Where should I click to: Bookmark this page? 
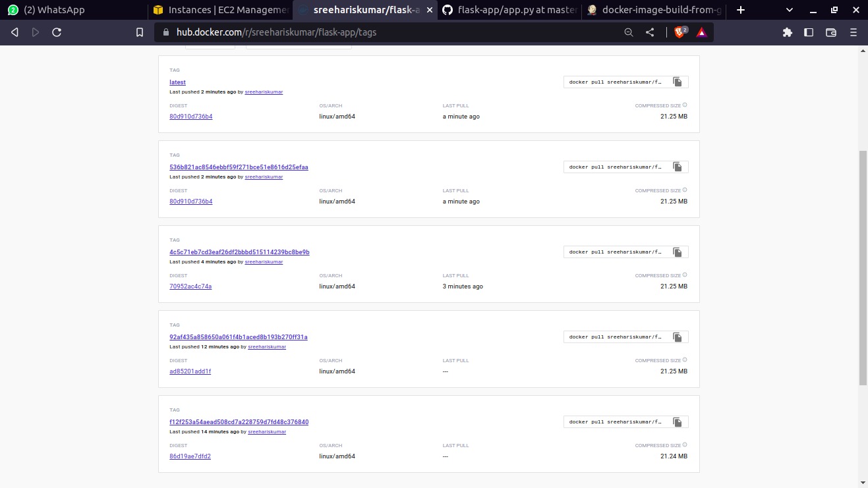(139, 32)
